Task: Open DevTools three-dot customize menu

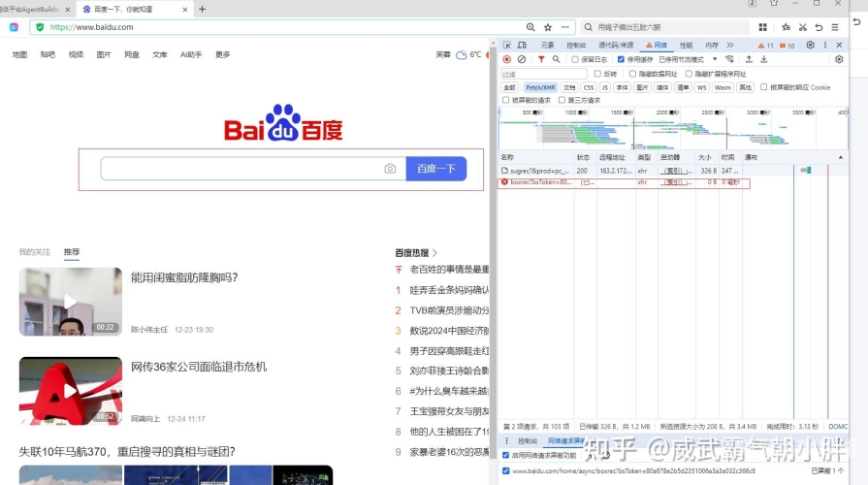Action: tap(825, 45)
